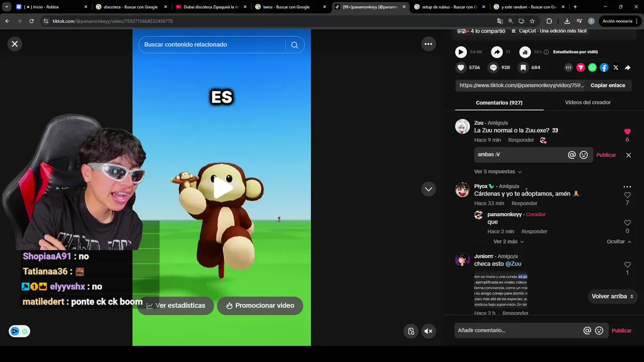Image resolution: width=644 pixels, height=362 pixels.
Task: Click the embed code icon
Action: 569,67
